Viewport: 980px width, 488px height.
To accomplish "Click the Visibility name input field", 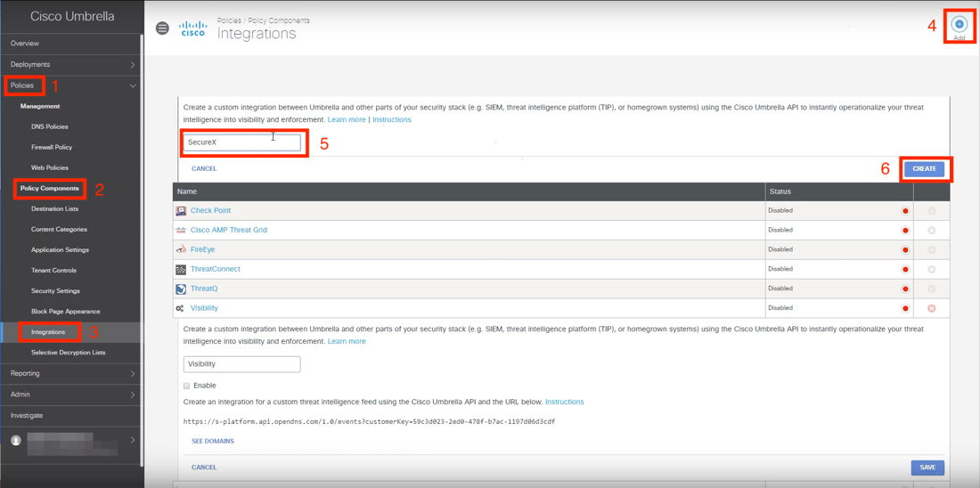I will (x=241, y=364).
